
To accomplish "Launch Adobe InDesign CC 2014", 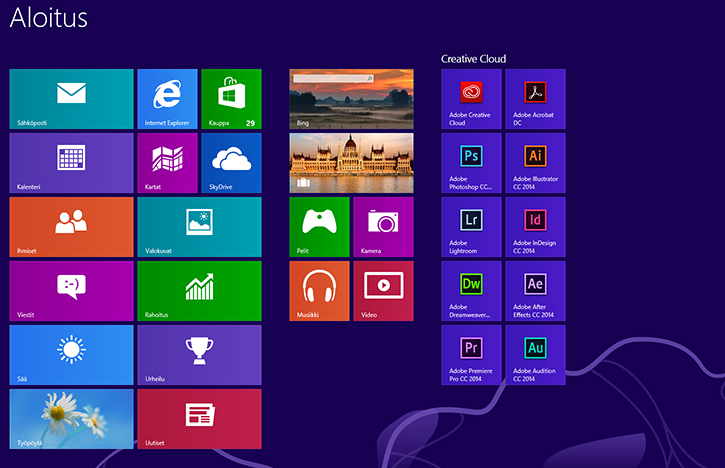I will click(535, 227).
